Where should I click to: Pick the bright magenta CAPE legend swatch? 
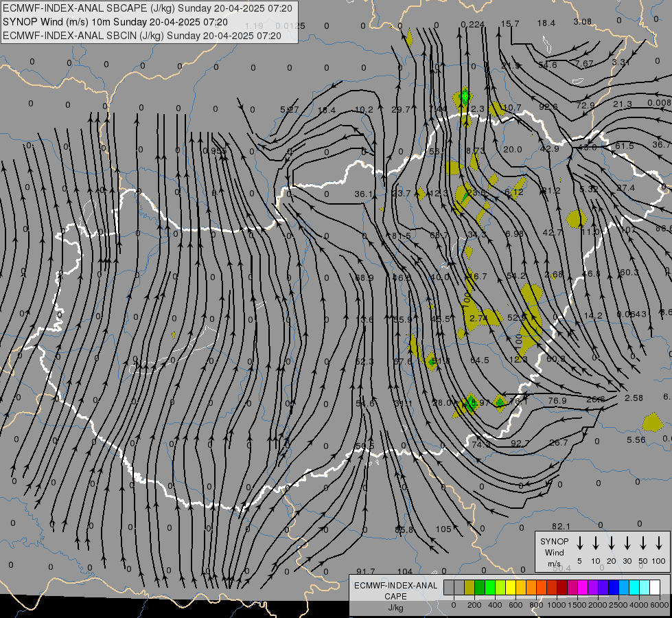click(x=583, y=588)
